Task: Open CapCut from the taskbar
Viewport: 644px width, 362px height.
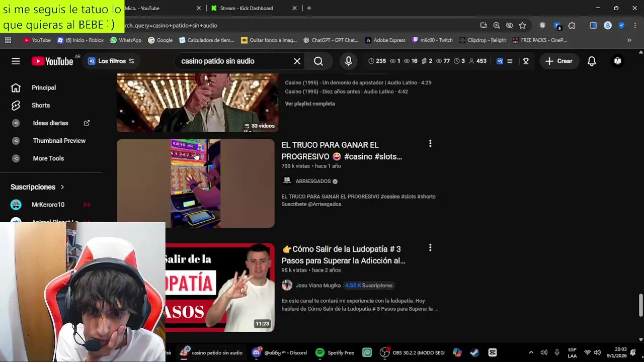Action: coord(493,352)
